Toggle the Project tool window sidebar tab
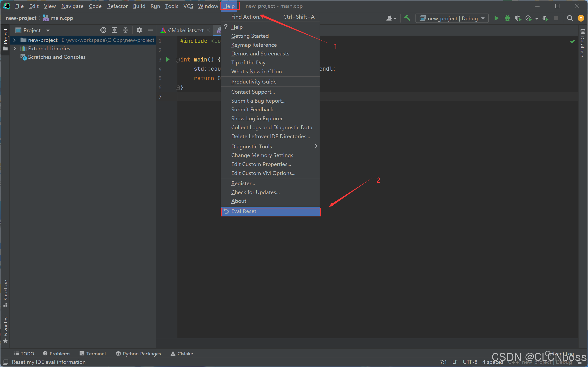 coord(5,39)
